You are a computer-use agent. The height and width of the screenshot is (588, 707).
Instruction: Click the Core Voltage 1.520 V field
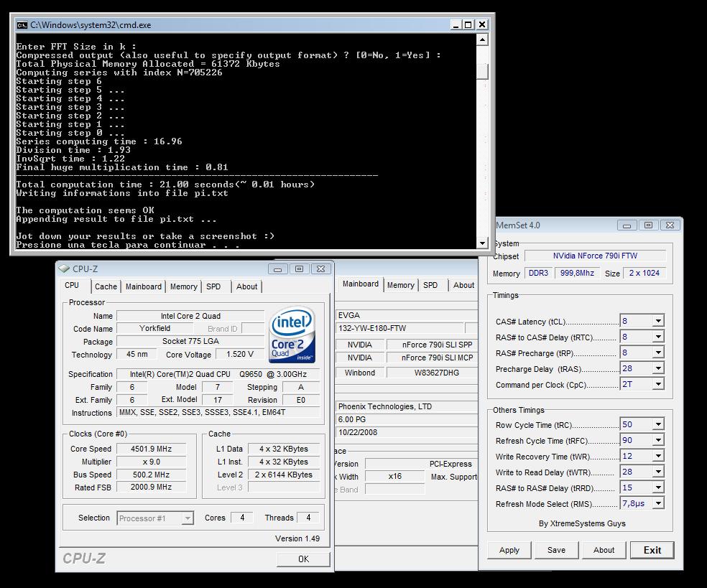240,354
